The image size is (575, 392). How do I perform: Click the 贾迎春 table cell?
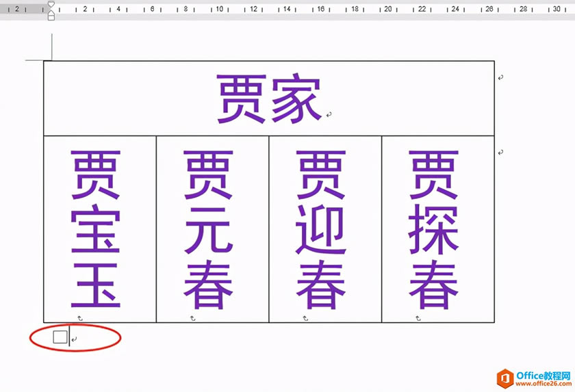[325, 229]
